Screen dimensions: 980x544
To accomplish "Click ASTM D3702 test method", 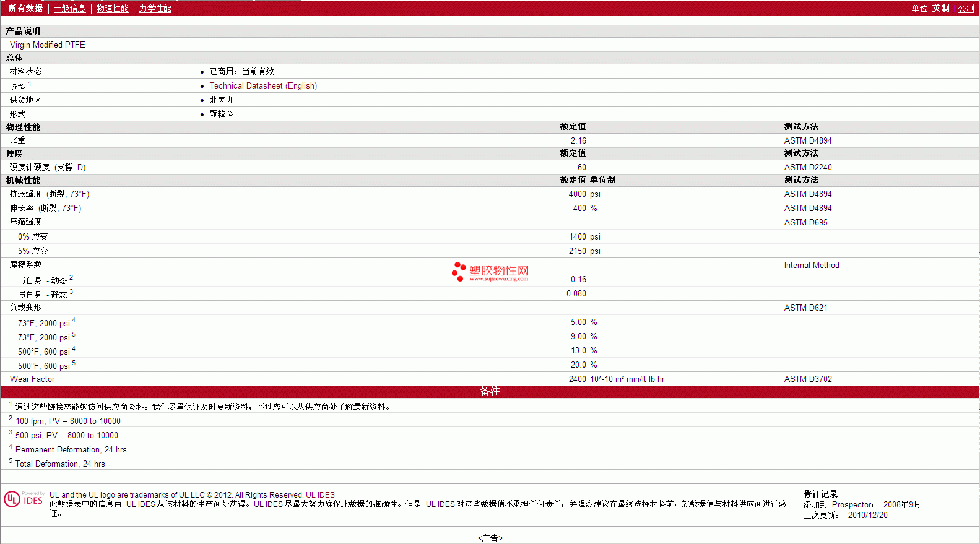I will (808, 379).
